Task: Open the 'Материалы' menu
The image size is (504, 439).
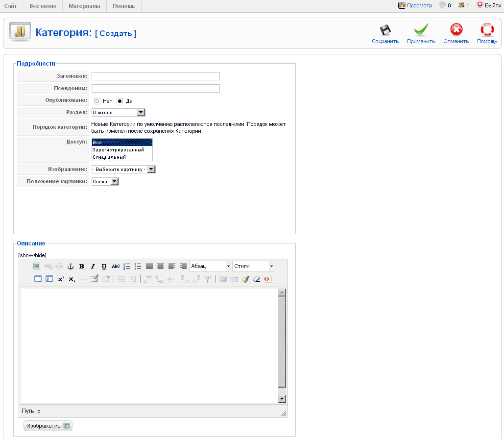Action: (x=84, y=6)
